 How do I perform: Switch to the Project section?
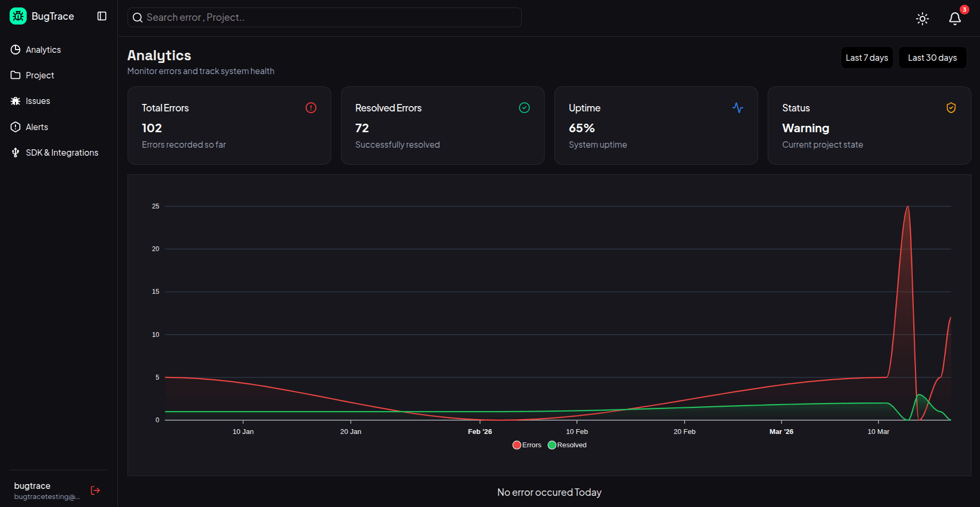[39, 75]
